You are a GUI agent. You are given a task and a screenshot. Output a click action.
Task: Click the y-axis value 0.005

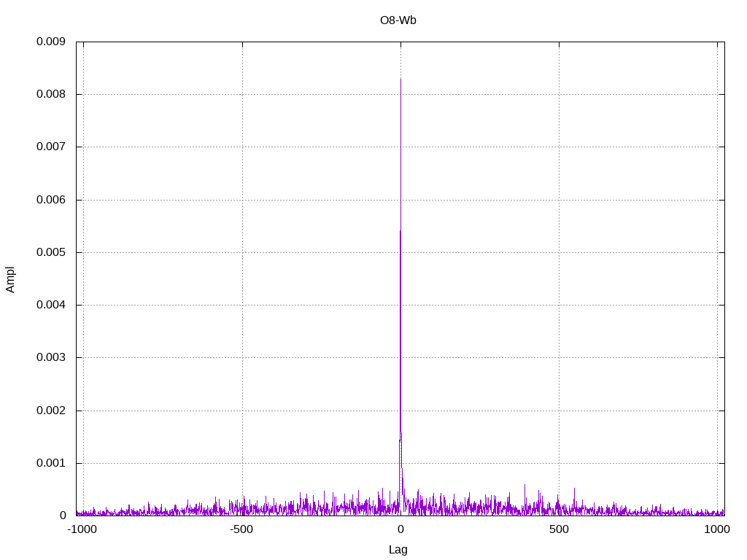(51, 252)
